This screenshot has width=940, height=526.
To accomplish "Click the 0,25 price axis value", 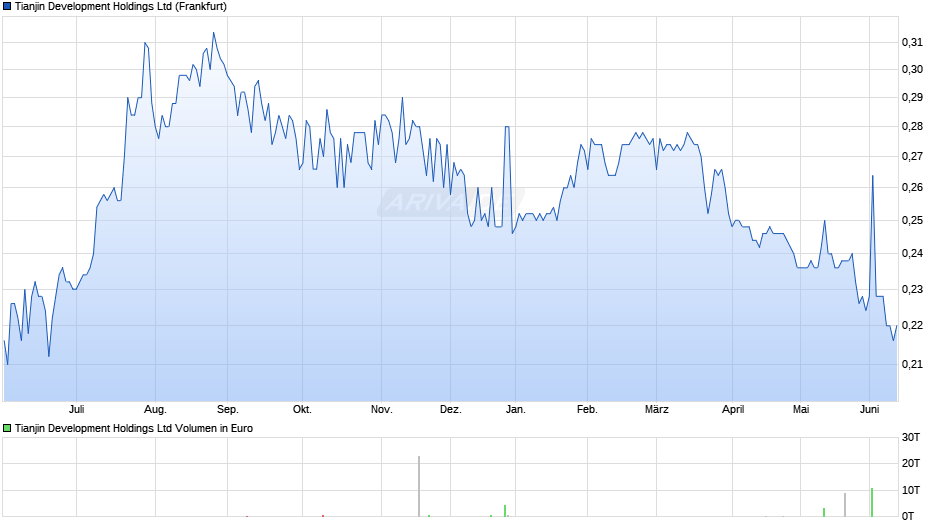I will (x=912, y=221).
